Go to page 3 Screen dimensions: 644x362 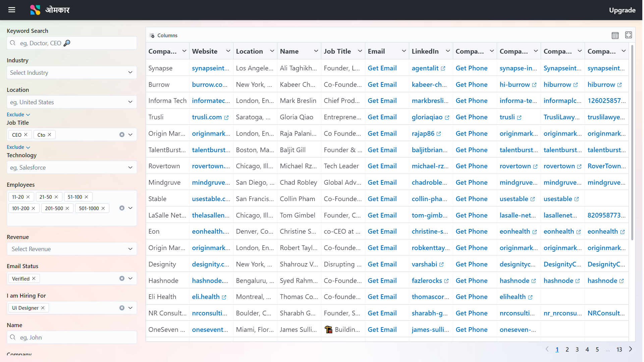point(577,350)
